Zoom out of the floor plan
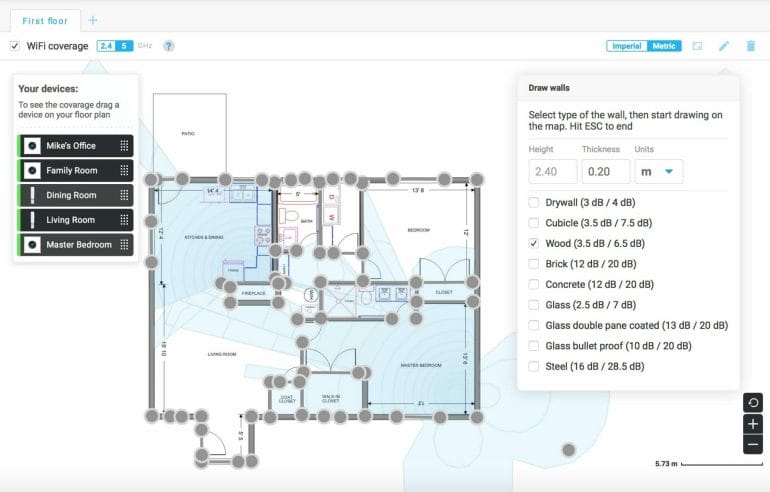This screenshot has width=770, height=492. 753,445
